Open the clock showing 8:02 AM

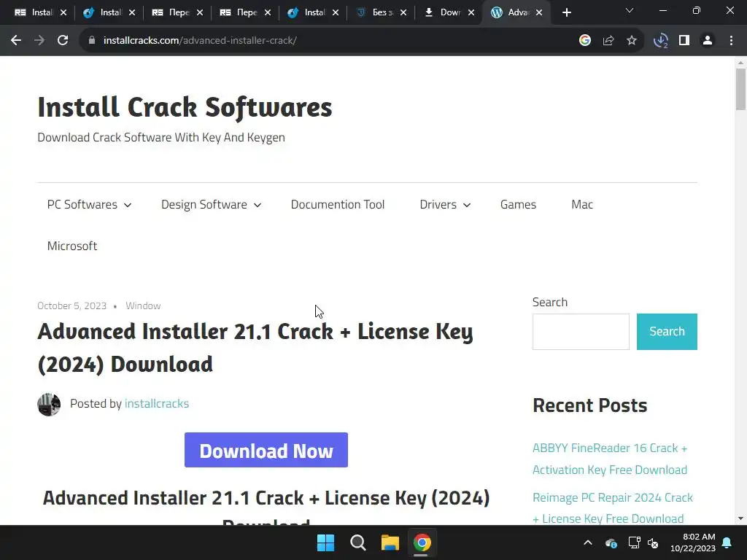point(693,542)
